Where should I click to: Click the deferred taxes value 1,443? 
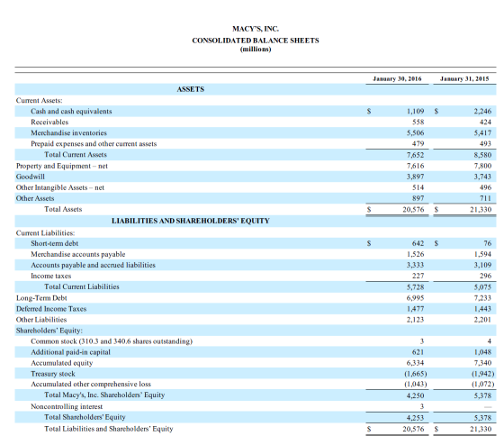point(482,309)
